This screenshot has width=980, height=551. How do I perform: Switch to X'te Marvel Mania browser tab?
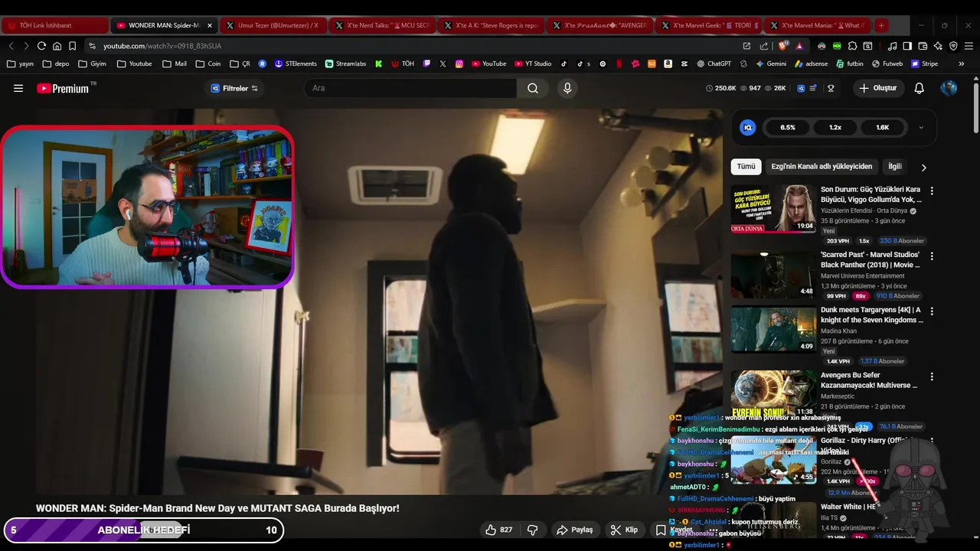click(817, 25)
